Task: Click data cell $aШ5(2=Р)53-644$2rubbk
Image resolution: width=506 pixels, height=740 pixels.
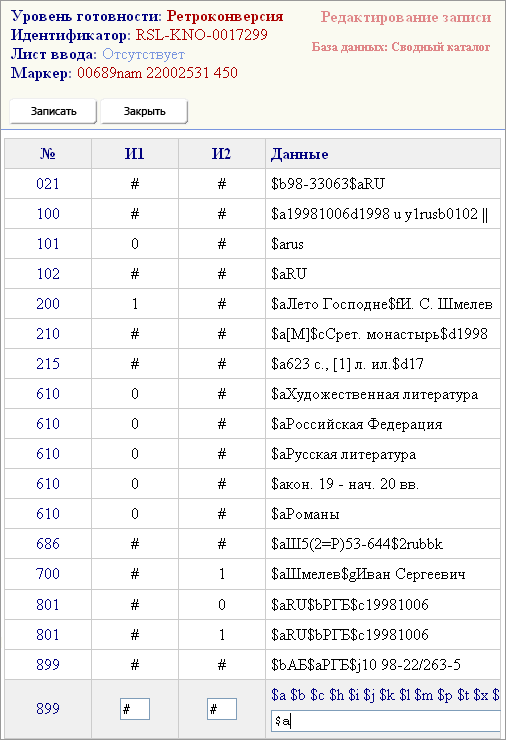Action: point(383,544)
